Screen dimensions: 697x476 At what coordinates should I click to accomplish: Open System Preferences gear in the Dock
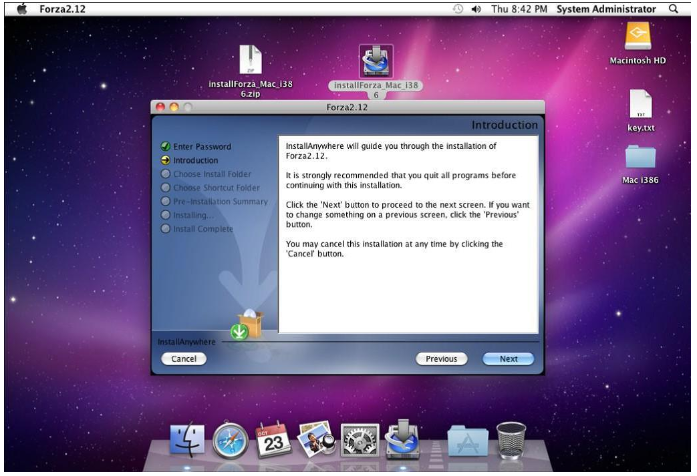point(360,440)
